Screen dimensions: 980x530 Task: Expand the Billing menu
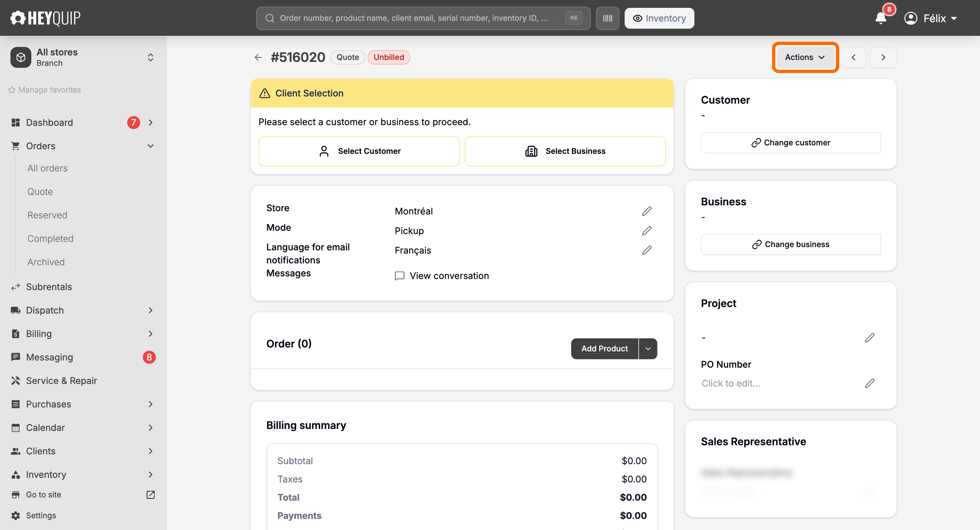[x=151, y=334]
